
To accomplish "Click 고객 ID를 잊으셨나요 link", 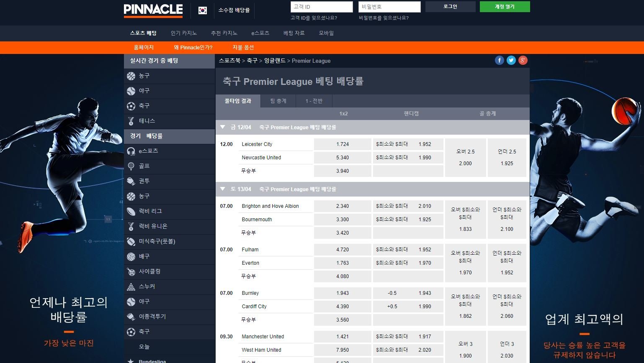I will (314, 18).
